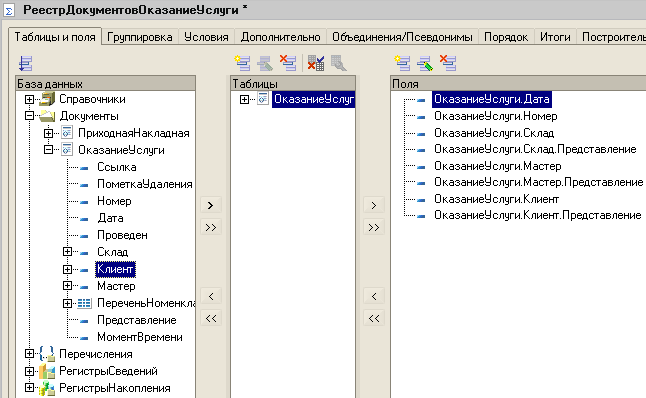Select ОказаниеУслуги.Клиент.Представление field
This screenshot has height=398, width=646.
click(x=538, y=215)
